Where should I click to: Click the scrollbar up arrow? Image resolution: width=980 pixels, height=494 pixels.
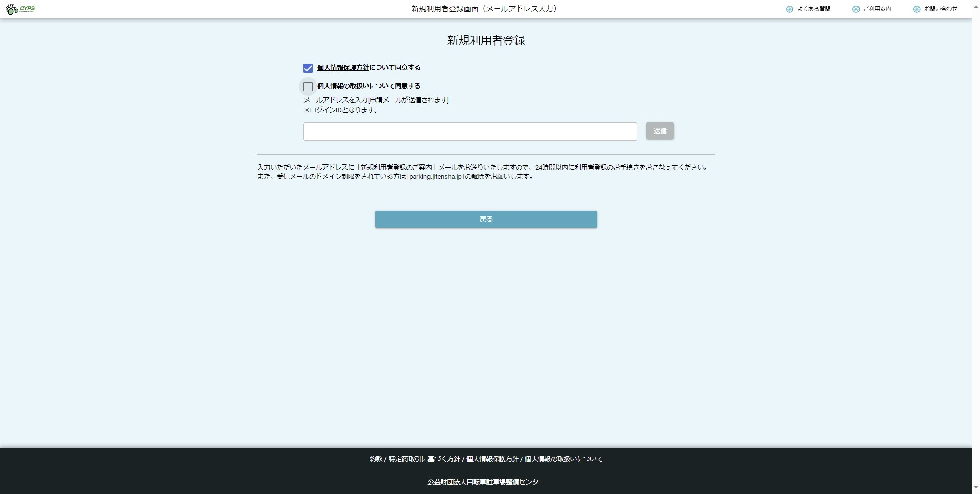[x=976, y=7]
